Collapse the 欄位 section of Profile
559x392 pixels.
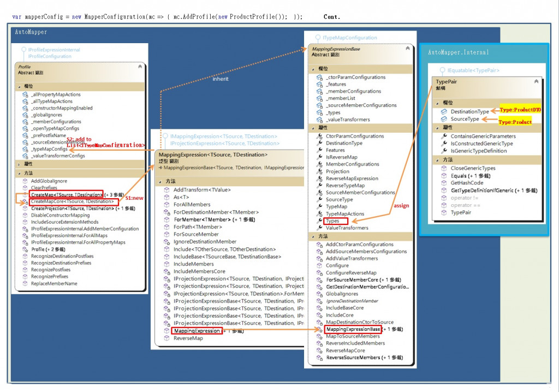click(19, 87)
